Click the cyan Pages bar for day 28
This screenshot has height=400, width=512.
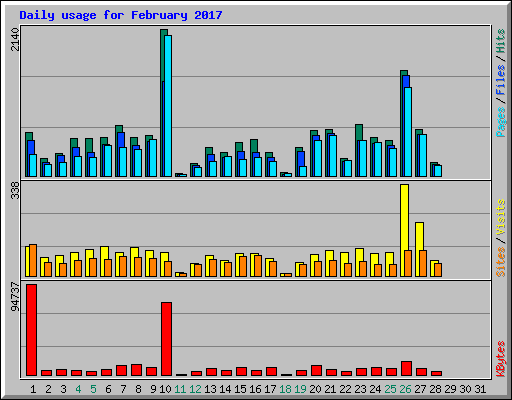coord(438,171)
